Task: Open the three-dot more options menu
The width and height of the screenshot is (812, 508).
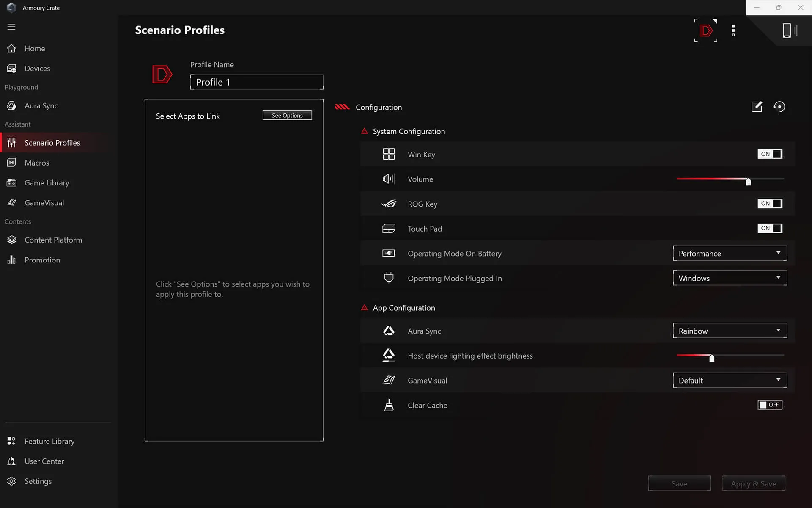Action: click(733, 30)
